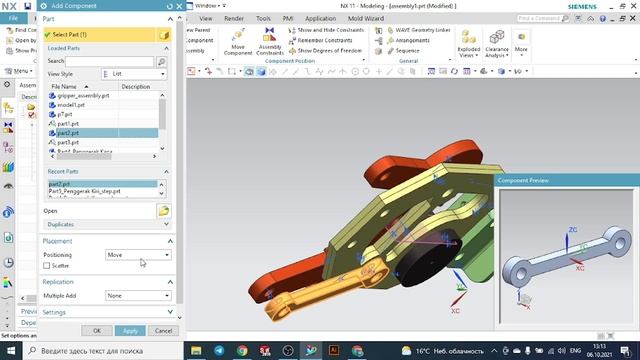The height and width of the screenshot is (360, 640).
Task: Click the OK button
Action: tap(97, 331)
